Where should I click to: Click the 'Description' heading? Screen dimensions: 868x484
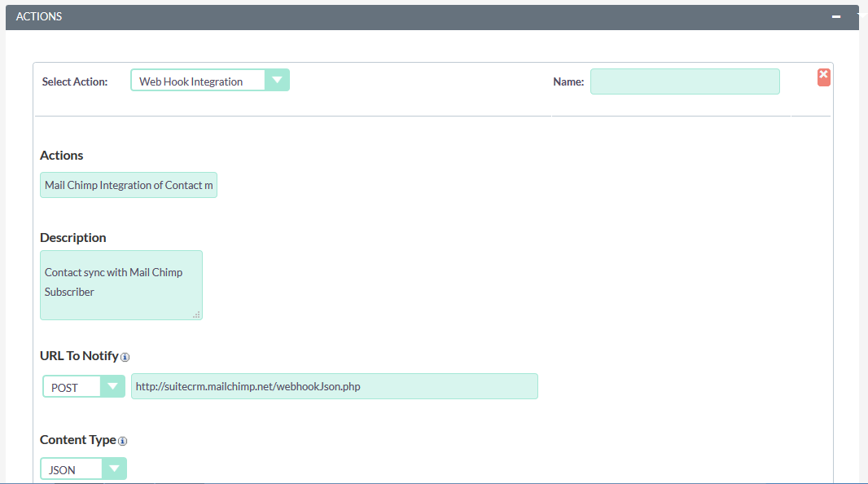coord(73,238)
